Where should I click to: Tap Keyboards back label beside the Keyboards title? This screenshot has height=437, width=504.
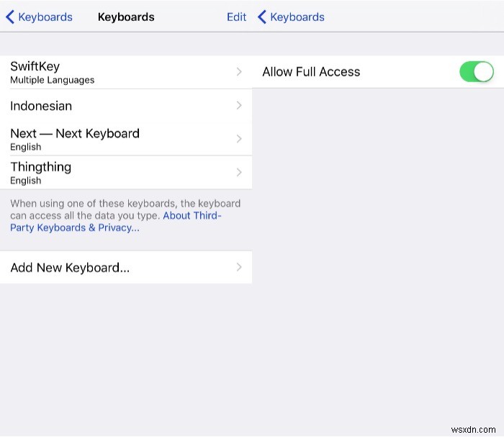(45, 17)
